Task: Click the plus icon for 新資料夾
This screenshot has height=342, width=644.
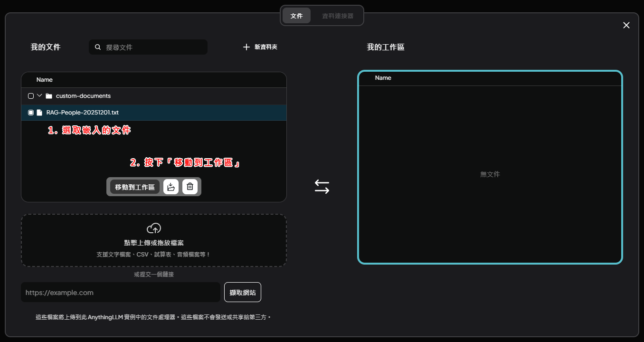Action: pos(246,47)
